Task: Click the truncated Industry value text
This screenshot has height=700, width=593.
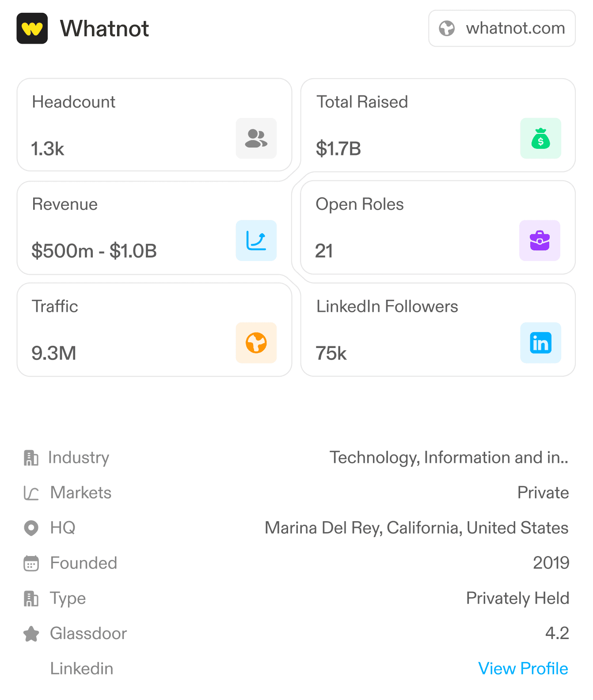Action: point(449,458)
